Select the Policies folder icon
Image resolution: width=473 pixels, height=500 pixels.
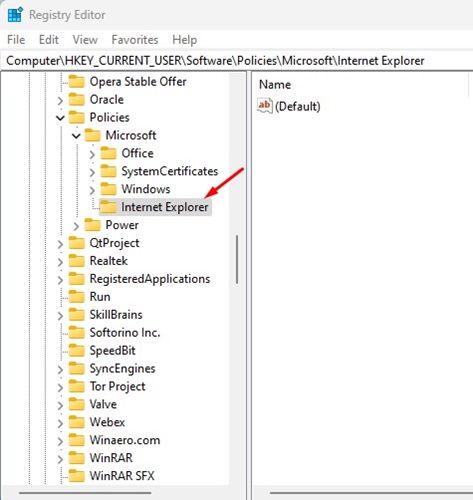77,117
